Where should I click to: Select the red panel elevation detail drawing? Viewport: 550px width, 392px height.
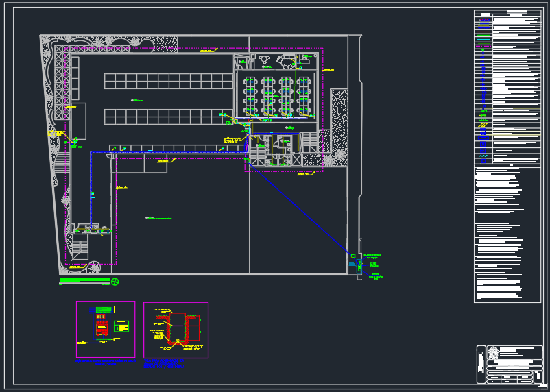(102, 328)
